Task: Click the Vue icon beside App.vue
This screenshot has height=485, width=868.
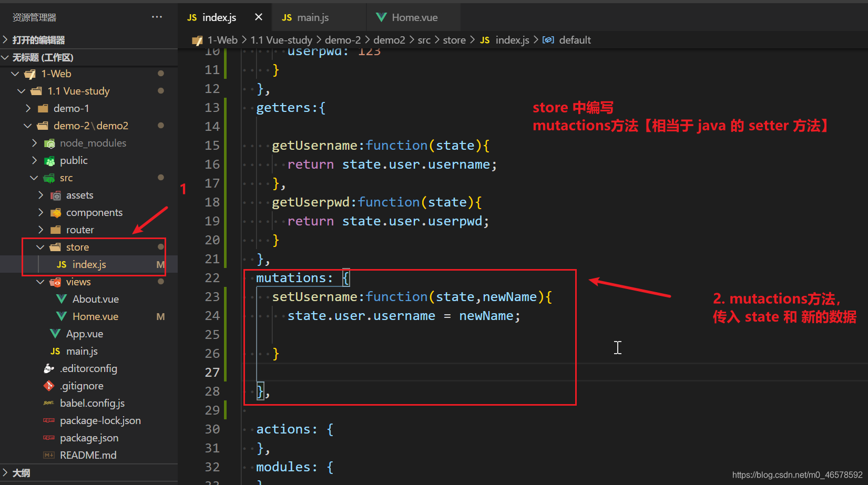Action: (55, 334)
